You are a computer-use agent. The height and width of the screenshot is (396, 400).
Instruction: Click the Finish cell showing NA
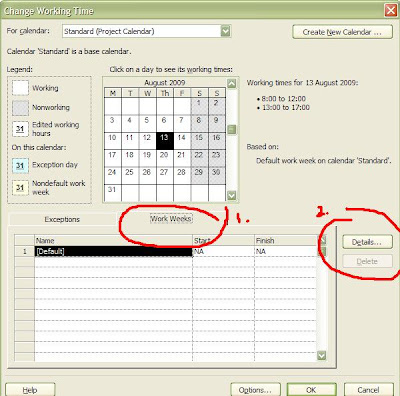285,251
